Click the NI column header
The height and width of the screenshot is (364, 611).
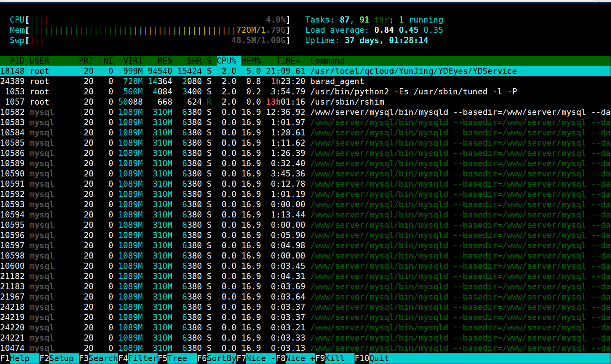tap(108, 61)
